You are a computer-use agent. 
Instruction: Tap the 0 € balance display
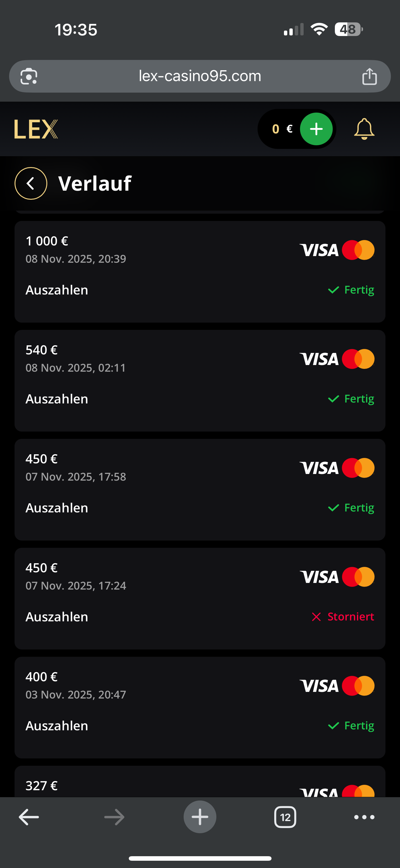[x=282, y=129]
